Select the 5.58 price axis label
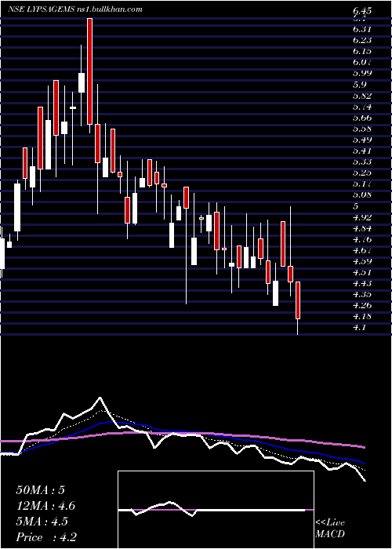 362,129
